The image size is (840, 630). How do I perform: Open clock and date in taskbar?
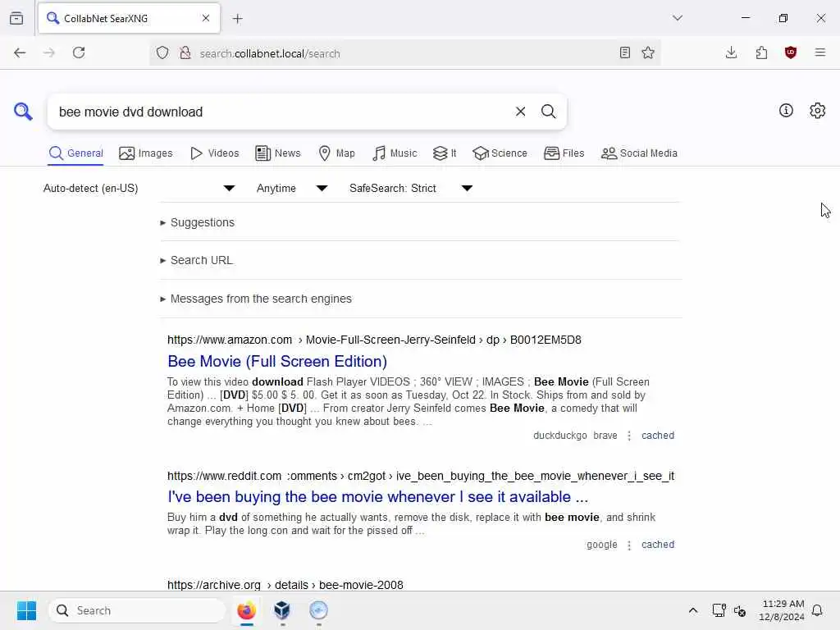[782, 610]
